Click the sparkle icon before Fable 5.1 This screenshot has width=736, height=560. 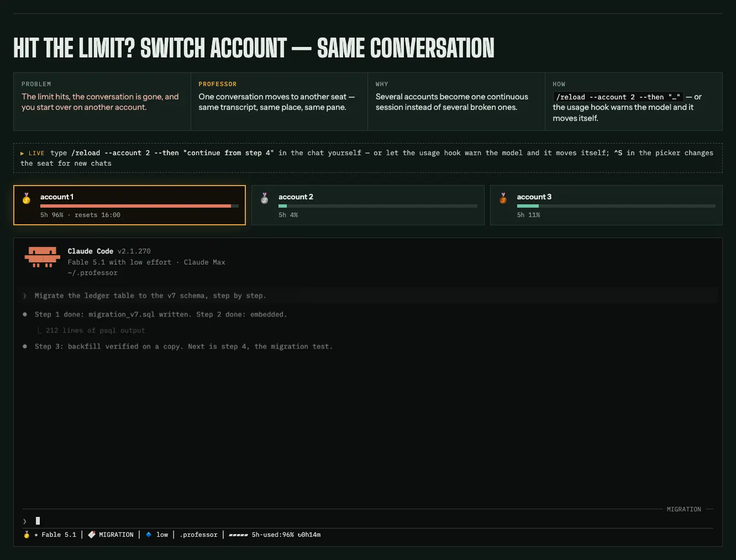(36, 535)
